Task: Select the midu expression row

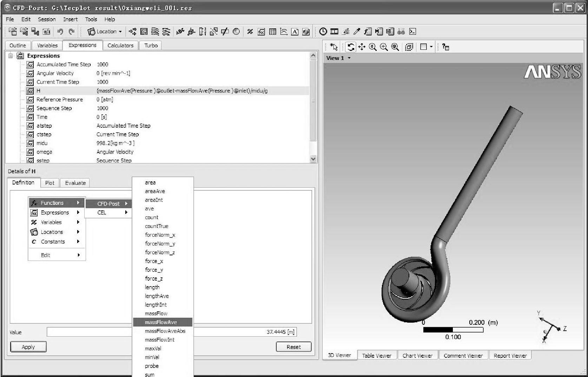Action: [157, 143]
